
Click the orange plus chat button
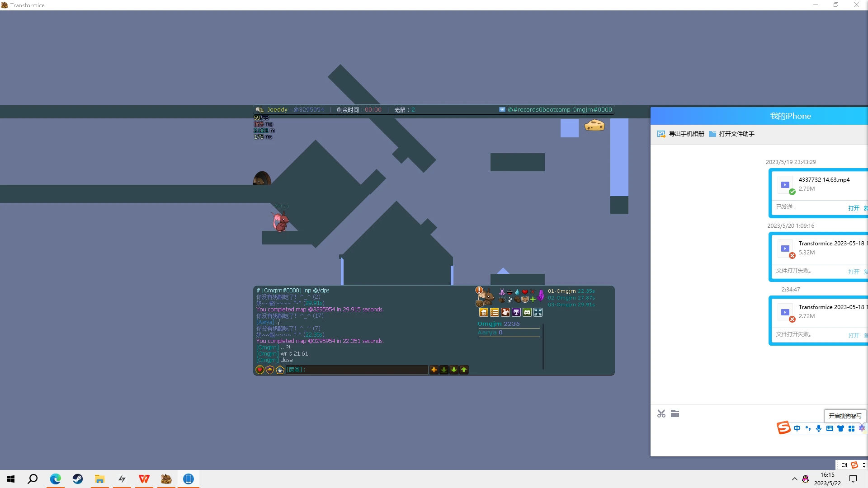(x=434, y=370)
